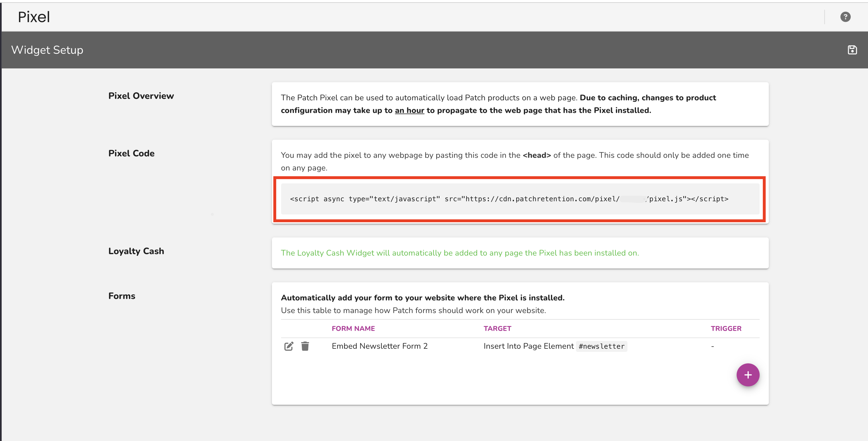Select the pixel script code snippet
This screenshot has width=868, height=441.
[x=520, y=199]
